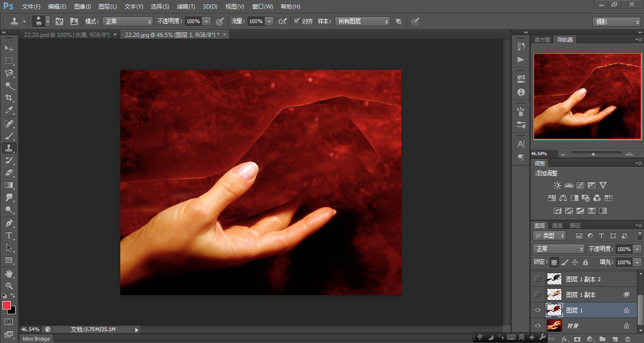Viewport: 644px width, 343px height.
Task: Click the Brightness/Contrast adjustment icon
Action: point(557,185)
